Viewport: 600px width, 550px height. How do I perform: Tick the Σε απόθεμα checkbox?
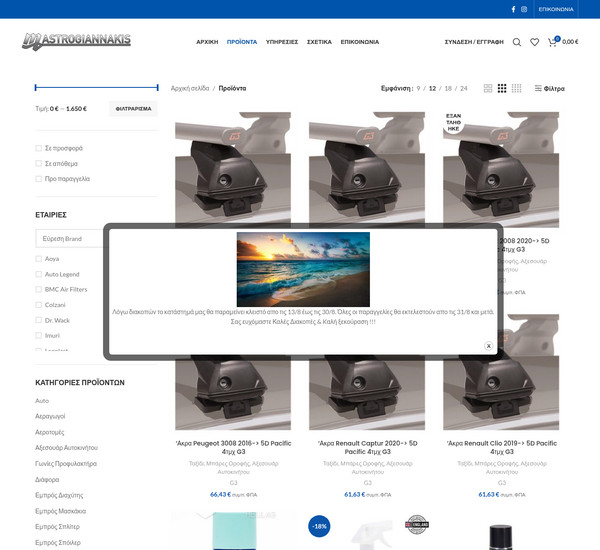point(38,163)
